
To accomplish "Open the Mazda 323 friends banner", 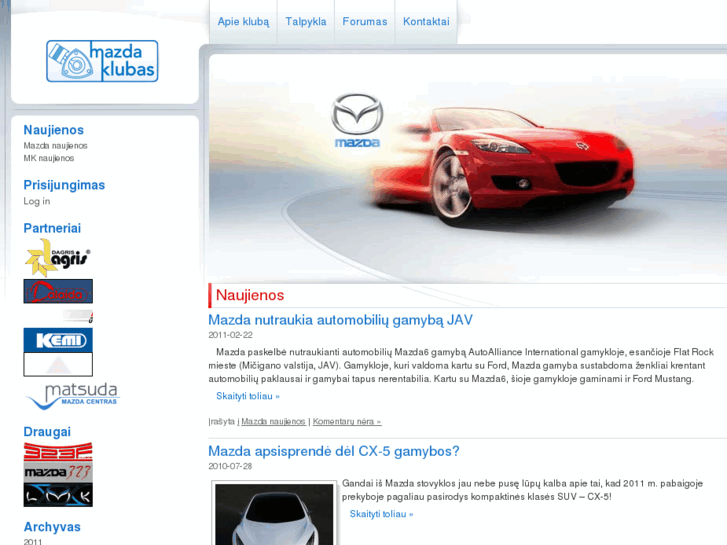I will [x=58, y=472].
